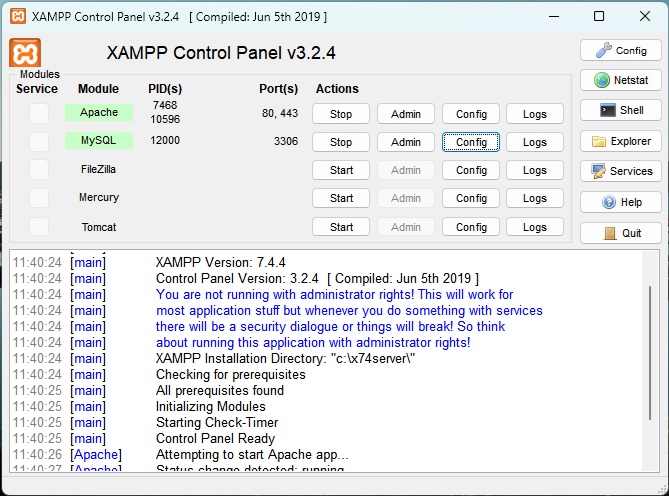Open FileZilla Config menu
The image size is (669, 496).
pyautogui.click(x=471, y=170)
